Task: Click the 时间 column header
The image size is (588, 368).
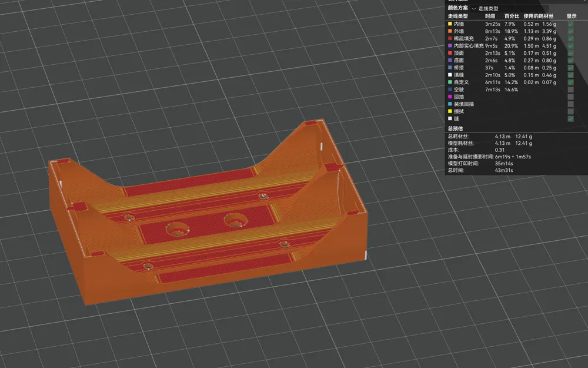Action: (x=490, y=16)
